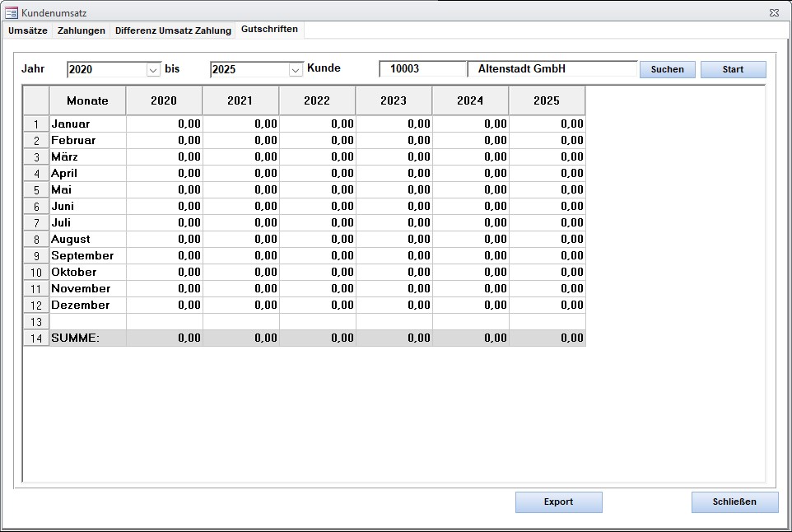Click the Export button
Viewport: 792px width, 532px height.
558,502
